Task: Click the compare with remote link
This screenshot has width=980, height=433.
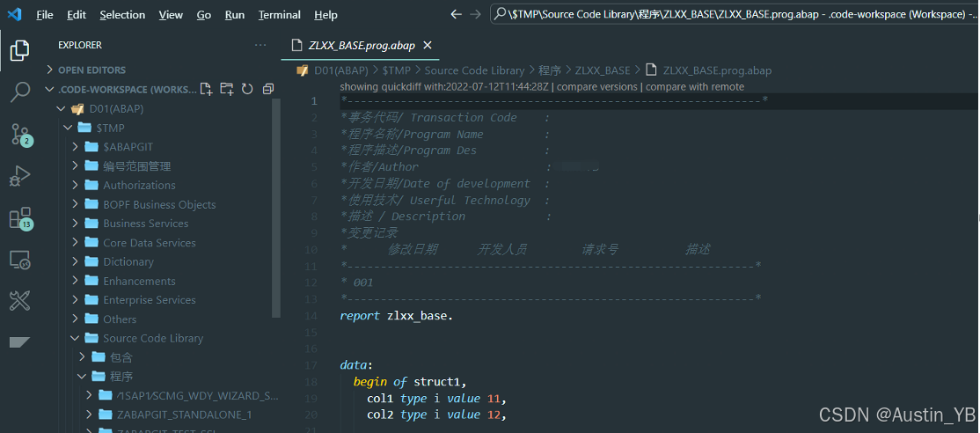Action: click(695, 86)
